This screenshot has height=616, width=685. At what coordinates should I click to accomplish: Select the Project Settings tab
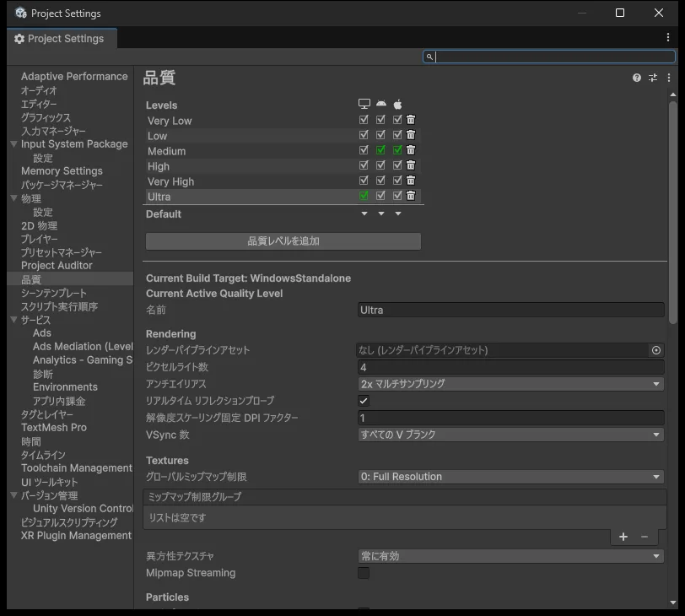coord(62,39)
